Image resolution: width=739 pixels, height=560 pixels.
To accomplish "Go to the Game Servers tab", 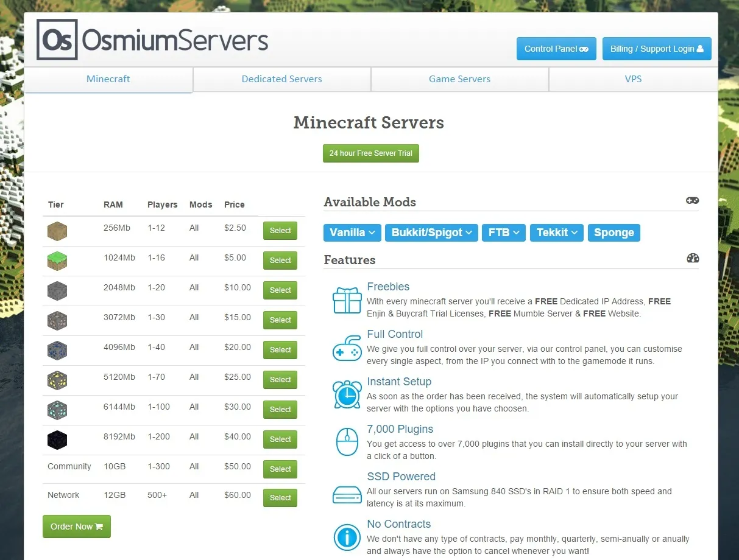I will [459, 79].
